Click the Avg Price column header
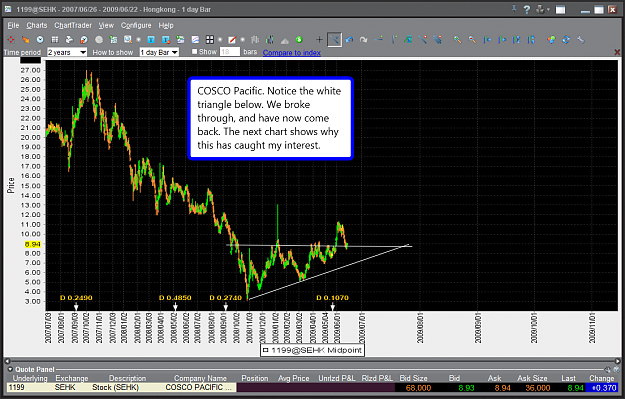The width and height of the screenshot is (625, 399). tap(293, 378)
